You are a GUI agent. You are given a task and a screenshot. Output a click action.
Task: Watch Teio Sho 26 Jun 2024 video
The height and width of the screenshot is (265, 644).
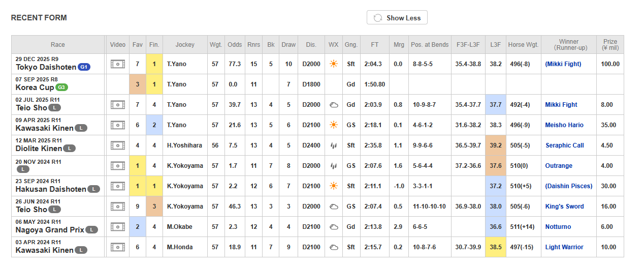point(117,207)
